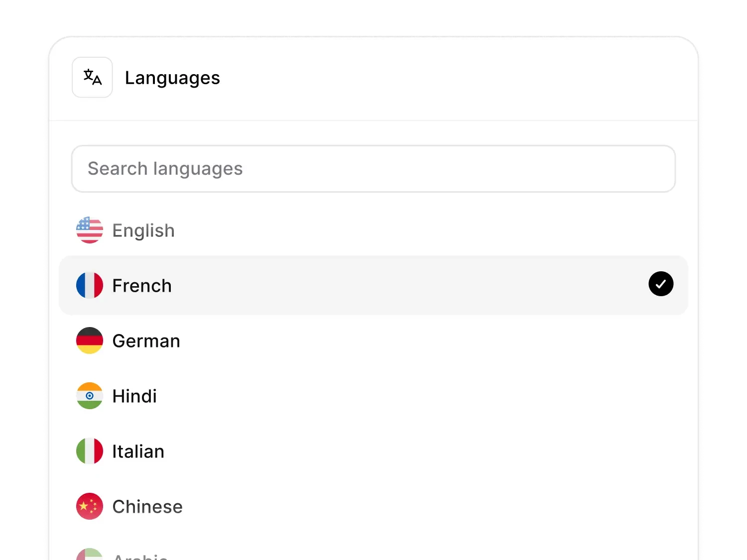This screenshot has height=560, width=747.
Task: Click the Hindi text label
Action: click(134, 396)
